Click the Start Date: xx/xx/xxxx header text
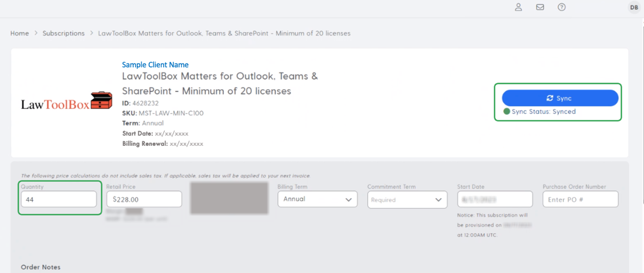Screen dimensions: 644x273 tap(155, 134)
